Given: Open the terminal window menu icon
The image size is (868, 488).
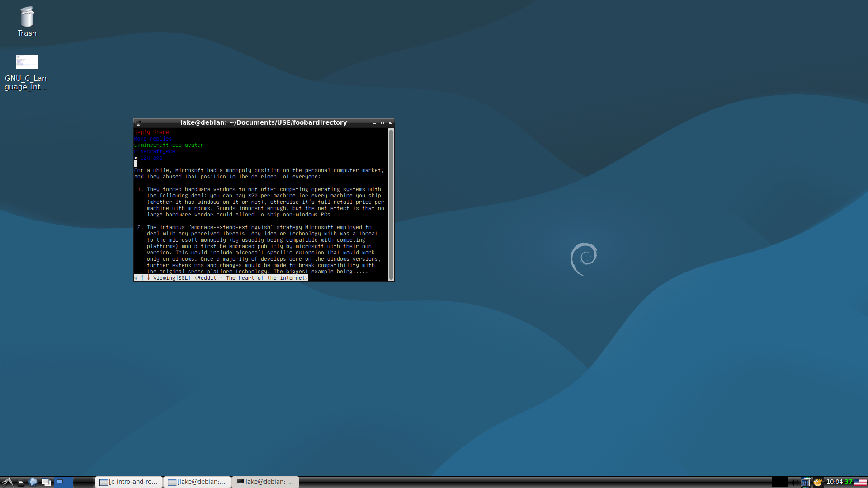Looking at the screenshot, I should (138, 123).
